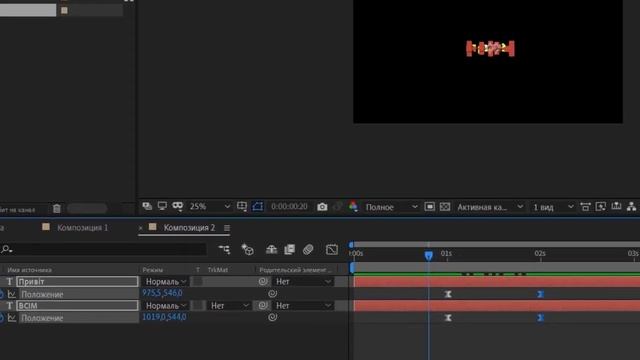The image size is (640, 360).
Task: Click the trash icon in Project panel
Action: (x=57, y=209)
